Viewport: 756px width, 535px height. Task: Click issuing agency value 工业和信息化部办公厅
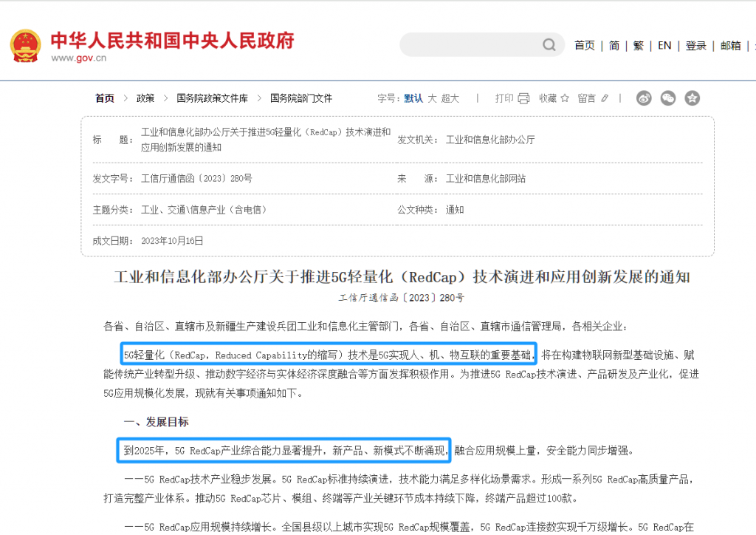pyautogui.click(x=490, y=140)
